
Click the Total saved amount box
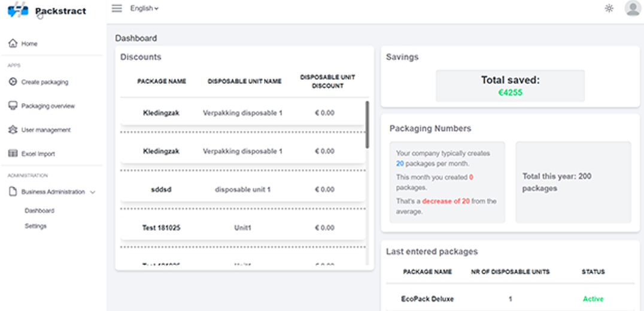coord(510,86)
